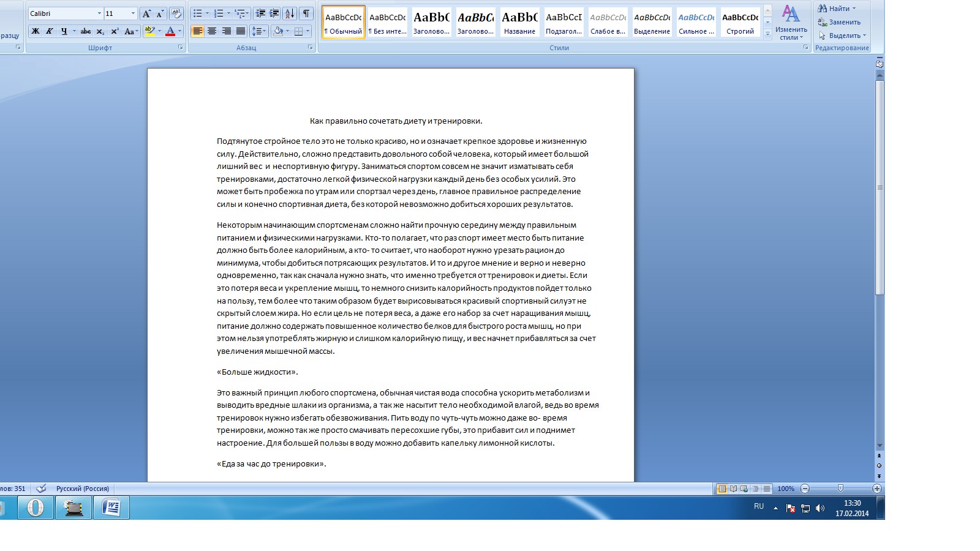Justify the paragraph text
Viewport: 980px width, 551px height.
coord(240,31)
